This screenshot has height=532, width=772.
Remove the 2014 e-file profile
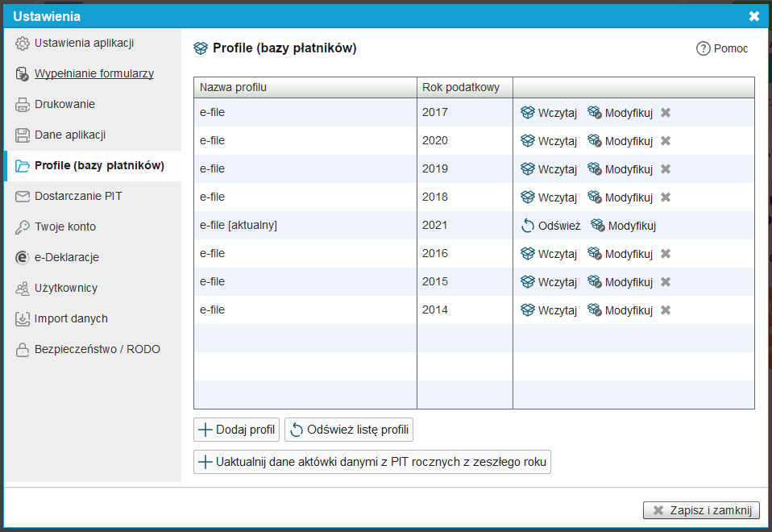click(666, 310)
